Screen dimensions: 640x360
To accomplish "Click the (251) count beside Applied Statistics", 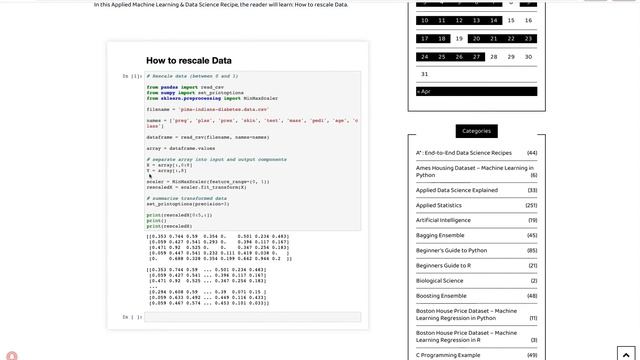I will (x=531, y=205).
